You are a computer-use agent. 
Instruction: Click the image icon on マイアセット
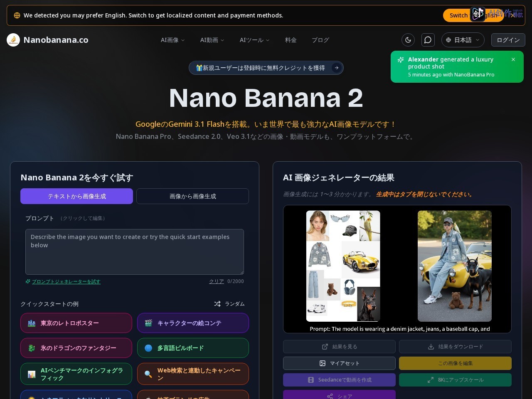coord(323,363)
